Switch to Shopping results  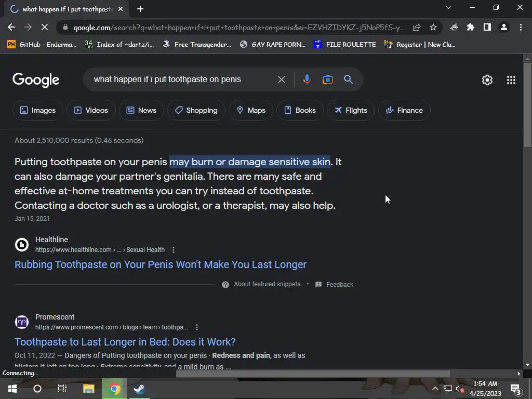coord(196,110)
